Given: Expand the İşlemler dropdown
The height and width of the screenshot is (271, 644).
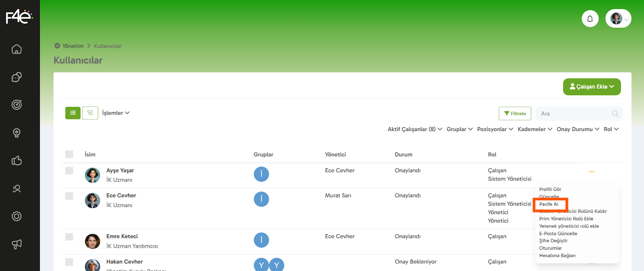Looking at the screenshot, I should pyautogui.click(x=116, y=113).
